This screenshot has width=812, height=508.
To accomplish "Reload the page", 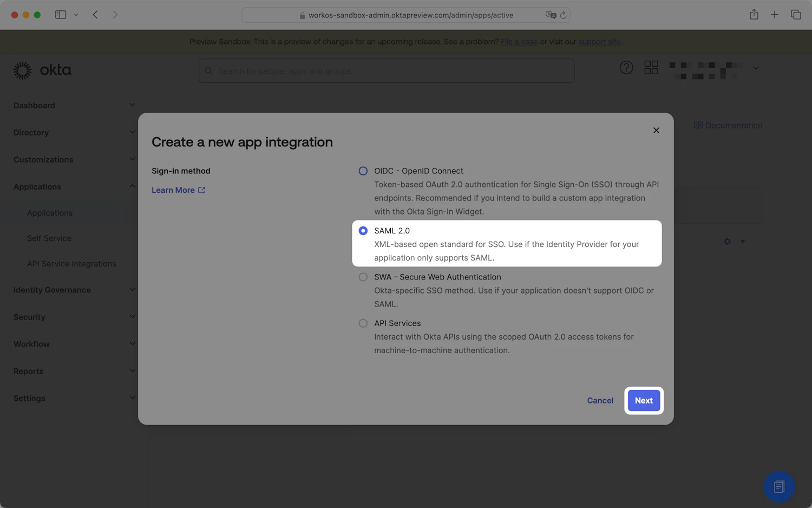I will click(564, 15).
